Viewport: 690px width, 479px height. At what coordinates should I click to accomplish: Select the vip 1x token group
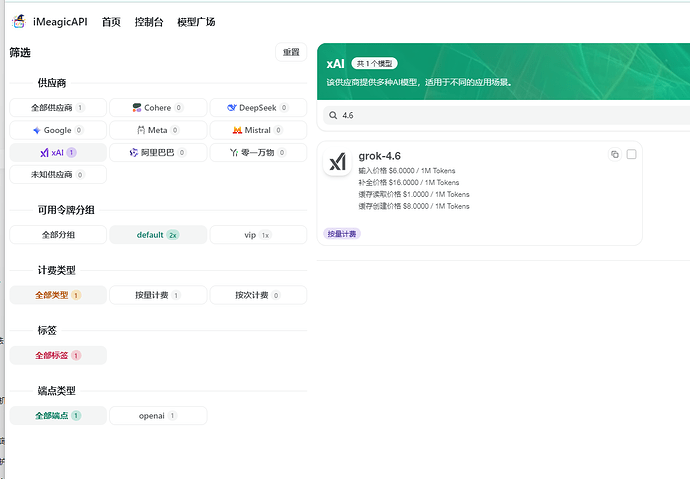(258, 235)
